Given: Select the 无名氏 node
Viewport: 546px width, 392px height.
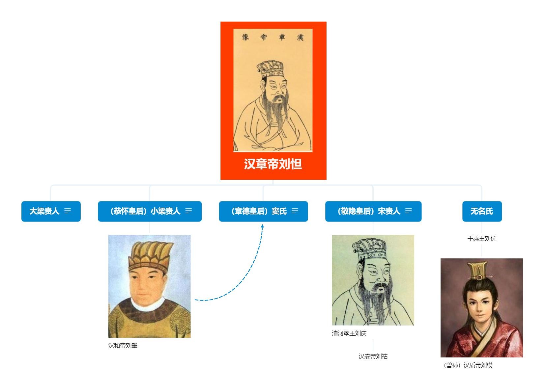Looking at the screenshot, I should 482,211.
